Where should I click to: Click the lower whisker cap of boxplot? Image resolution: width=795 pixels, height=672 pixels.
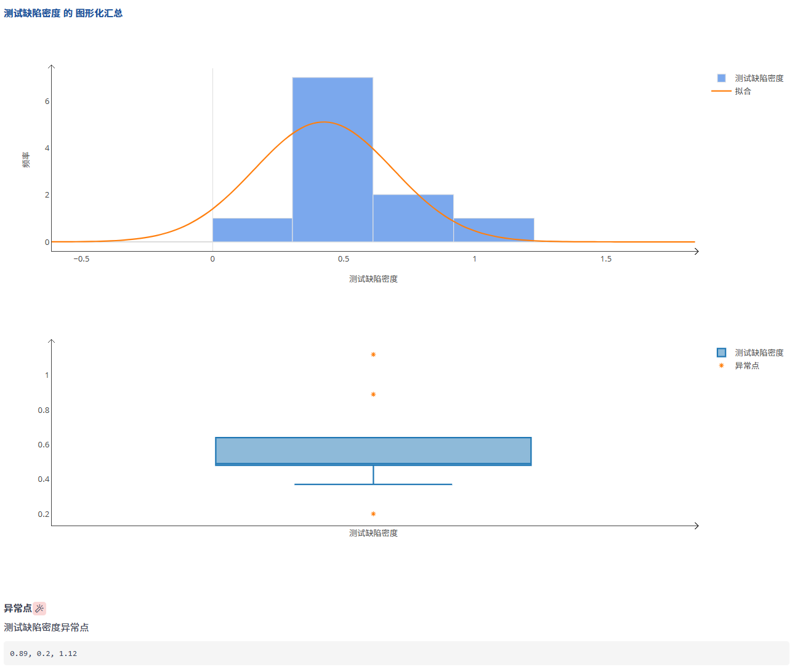point(373,484)
